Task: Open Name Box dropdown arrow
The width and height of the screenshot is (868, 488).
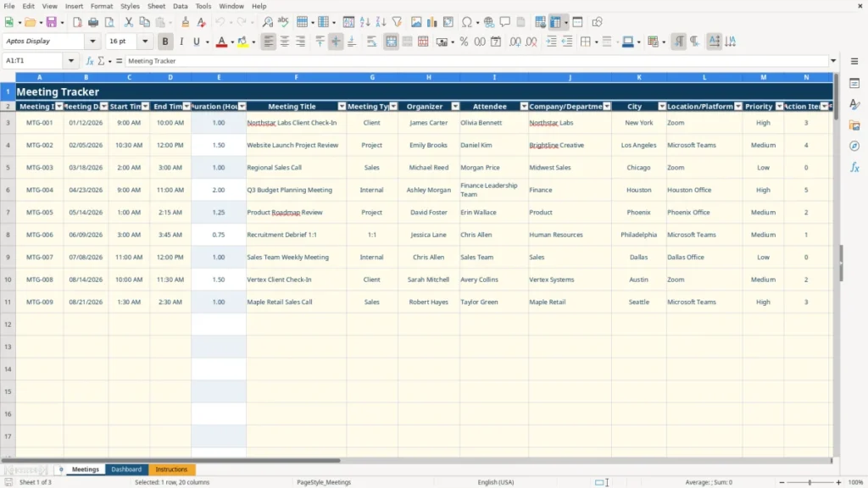Action: coord(71,61)
